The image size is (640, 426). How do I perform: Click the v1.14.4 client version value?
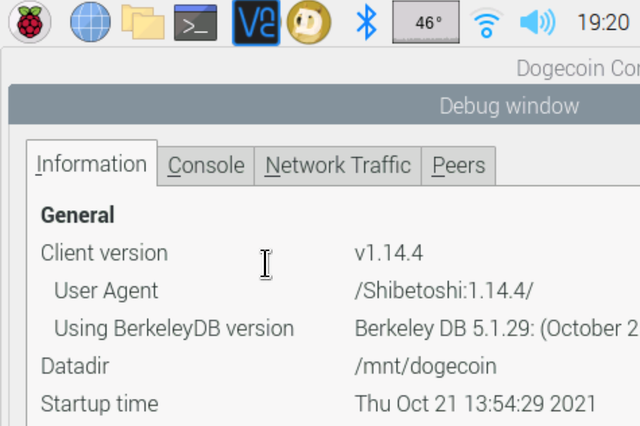[x=389, y=253]
